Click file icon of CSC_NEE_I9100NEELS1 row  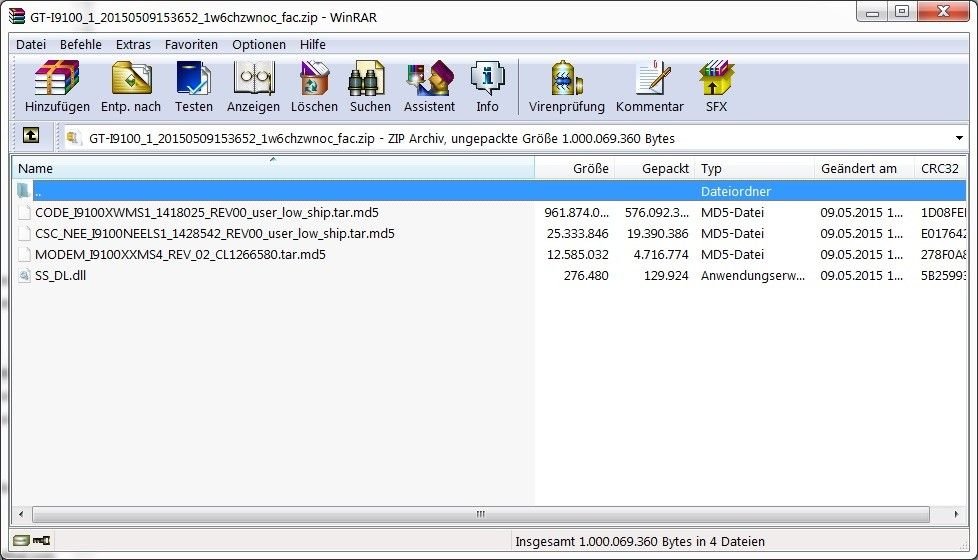click(24, 234)
